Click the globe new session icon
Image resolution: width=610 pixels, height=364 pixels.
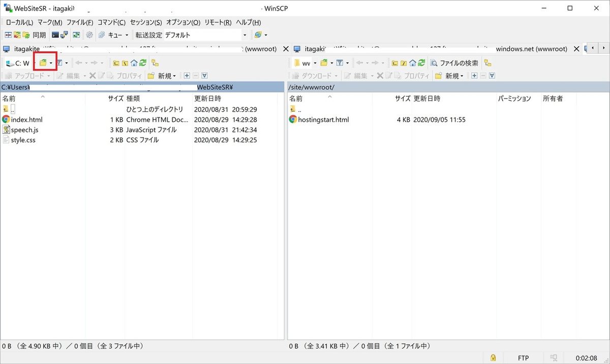pyautogui.click(x=258, y=35)
